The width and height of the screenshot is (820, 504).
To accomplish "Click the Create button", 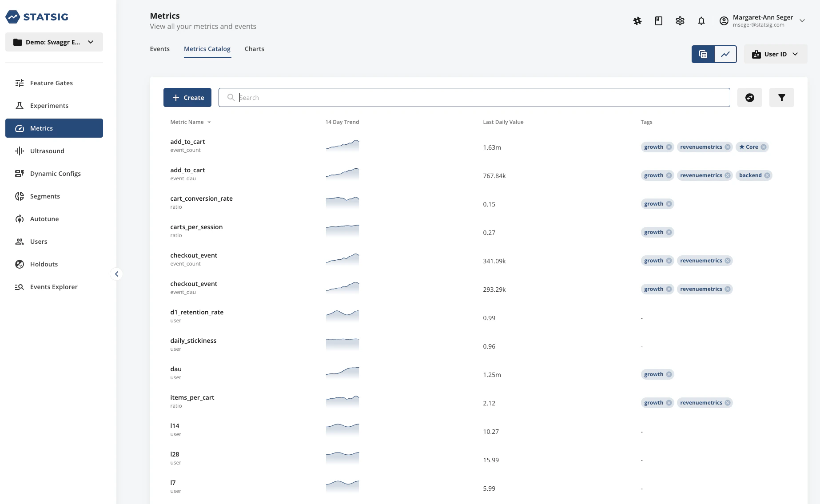I will point(187,97).
